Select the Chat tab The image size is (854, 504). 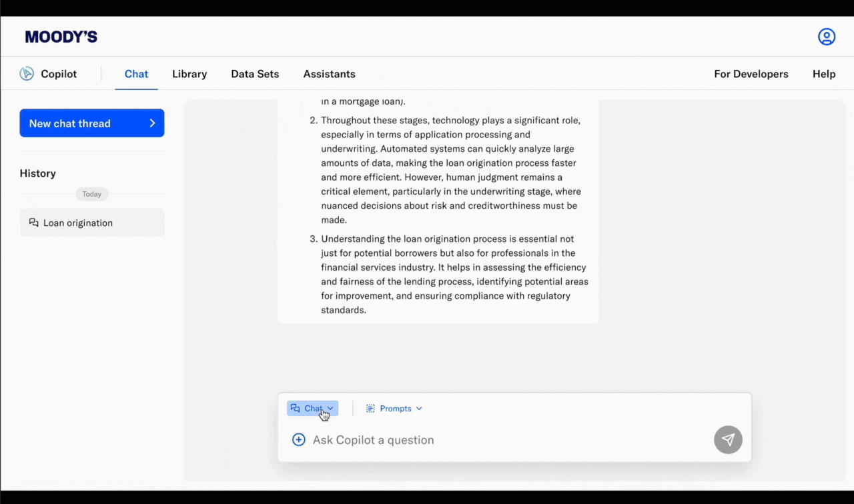(136, 74)
